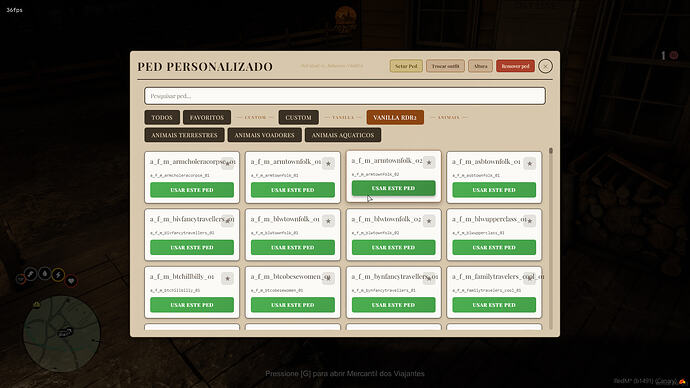
Task: Star the a_f_m_blwupperclass_01 ped card
Action: click(x=530, y=221)
